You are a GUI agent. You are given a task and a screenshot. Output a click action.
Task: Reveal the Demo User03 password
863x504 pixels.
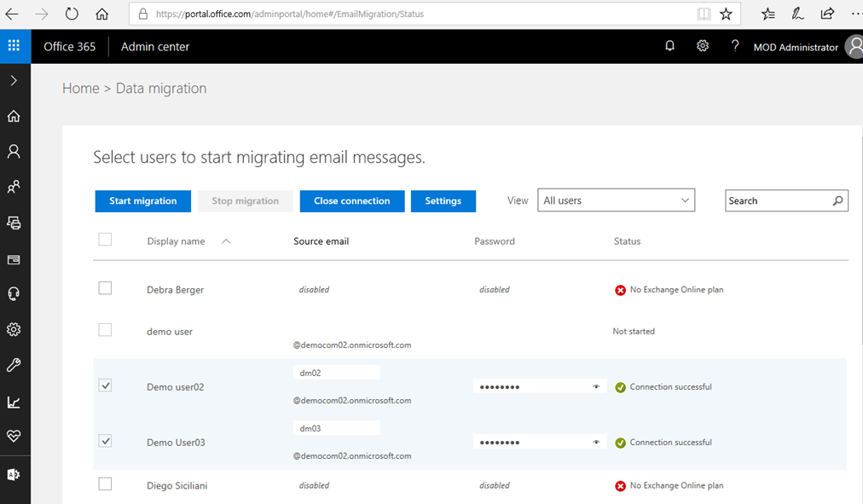[596, 443]
